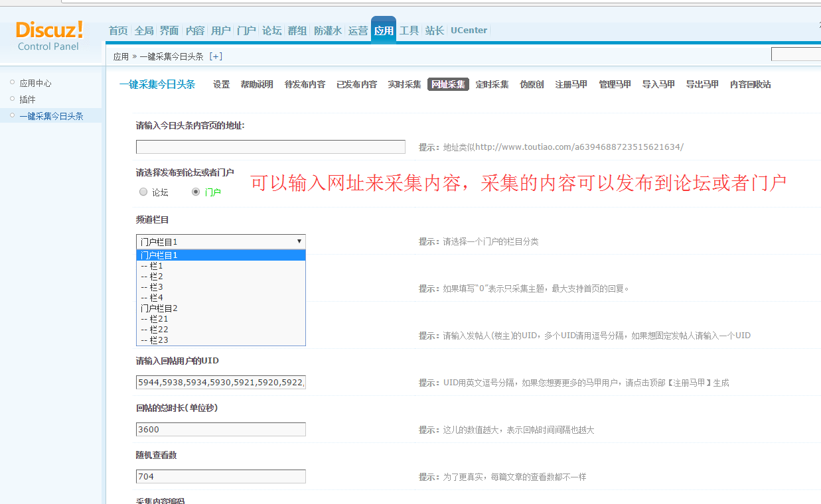Image resolution: width=821 pixels, height=504 pixels.
Task: Switch to the 设置 tab
Action: point(221,84)
